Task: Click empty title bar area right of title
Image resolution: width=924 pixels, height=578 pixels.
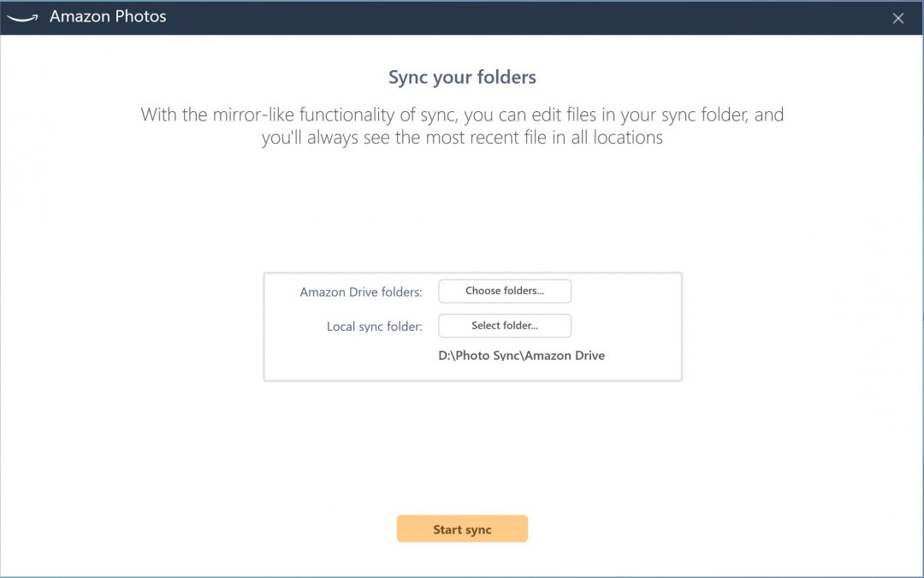Action: click(513, 17)
